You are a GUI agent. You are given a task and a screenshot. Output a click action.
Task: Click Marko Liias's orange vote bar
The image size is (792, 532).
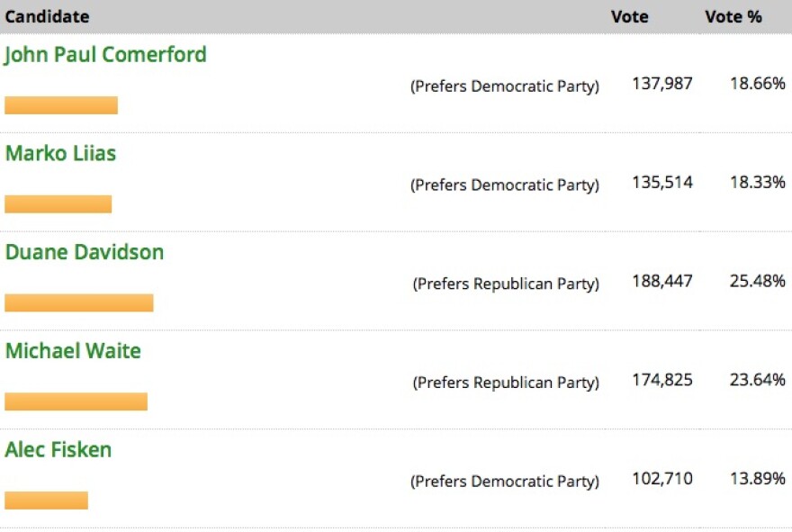click(58, 204)
